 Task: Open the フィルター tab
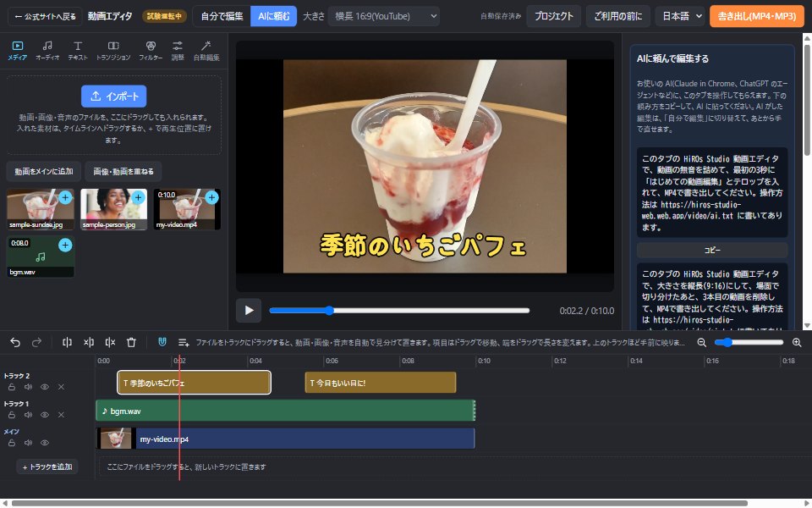[x=151, y=51]
